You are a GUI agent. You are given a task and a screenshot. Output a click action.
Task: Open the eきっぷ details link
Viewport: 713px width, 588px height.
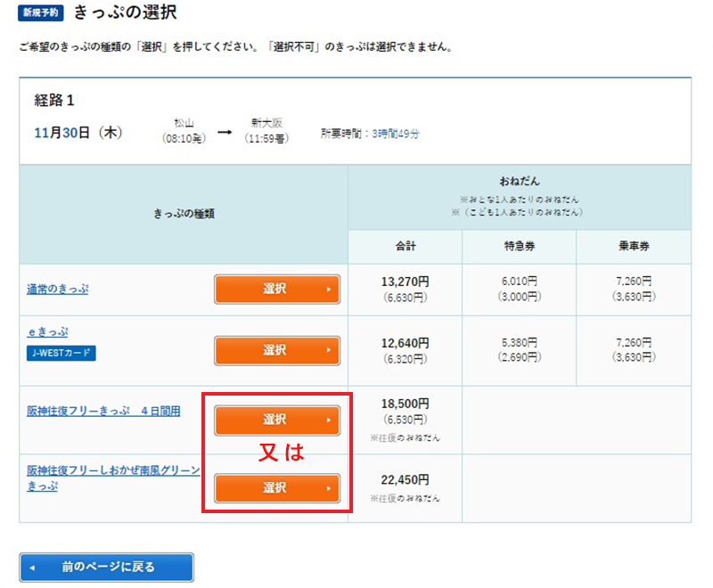coord(47,332)
